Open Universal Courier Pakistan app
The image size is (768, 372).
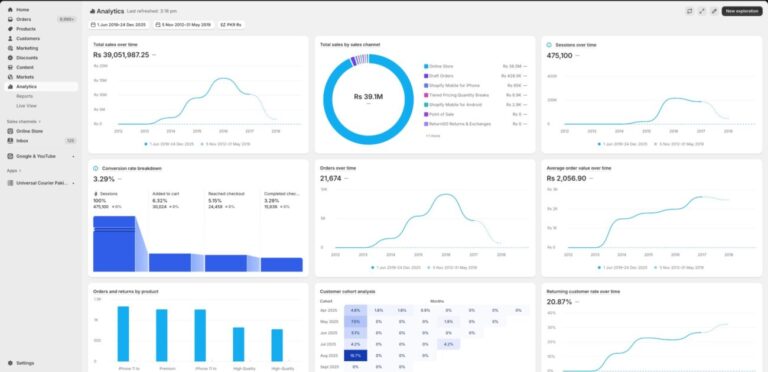(x=41, y=183)
